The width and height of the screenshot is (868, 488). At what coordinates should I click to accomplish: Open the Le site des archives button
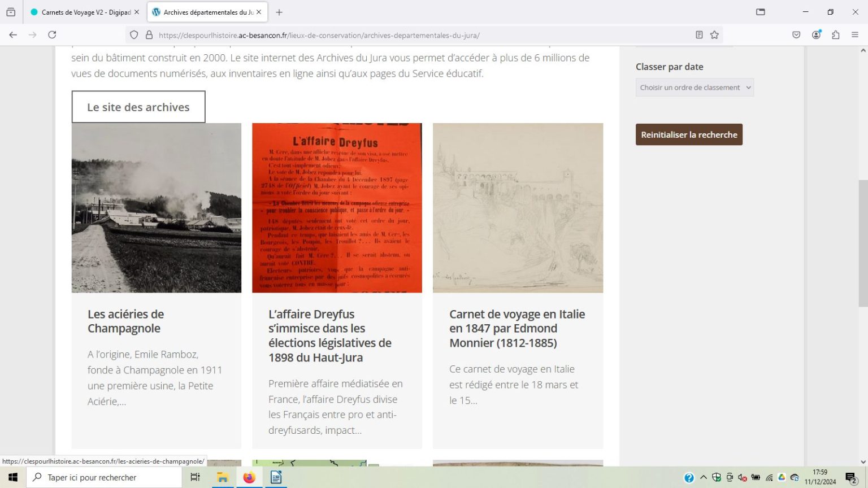138,107
